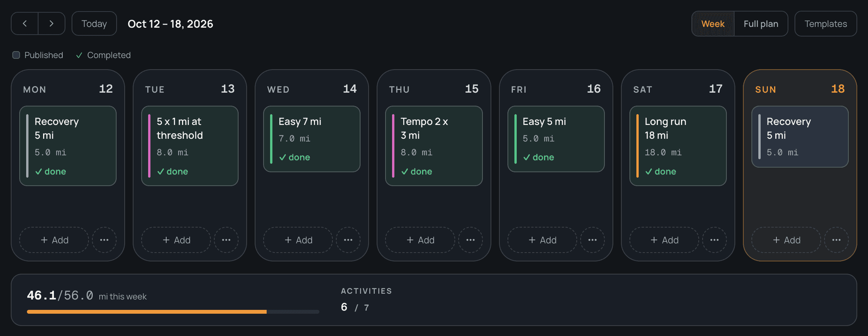Select the SUN 18 day header
This screenshot has height=336, width=868.
pos(800,89)
